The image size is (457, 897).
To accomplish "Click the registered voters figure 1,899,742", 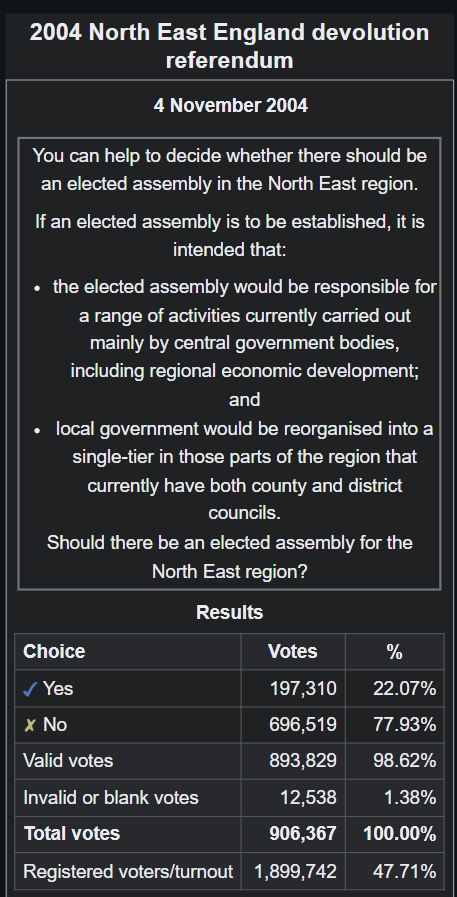I will pos(296,872).
